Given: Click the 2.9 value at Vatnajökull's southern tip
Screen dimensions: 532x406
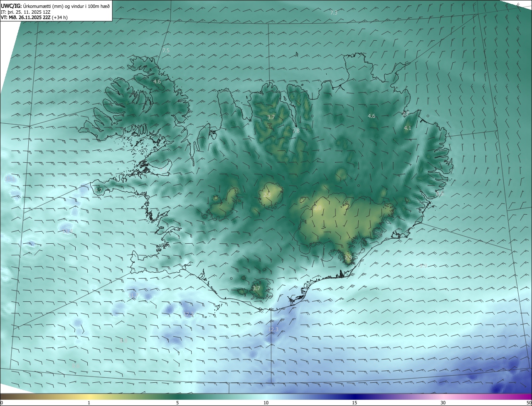Looking at the screenshot, I should tap(348, 258).
